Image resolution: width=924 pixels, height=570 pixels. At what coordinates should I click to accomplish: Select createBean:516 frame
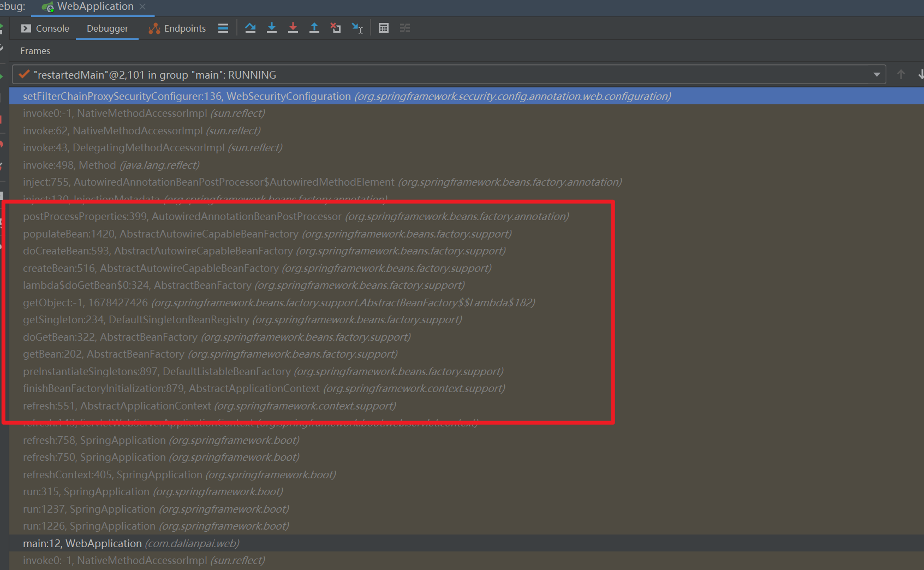pos(466,268)
